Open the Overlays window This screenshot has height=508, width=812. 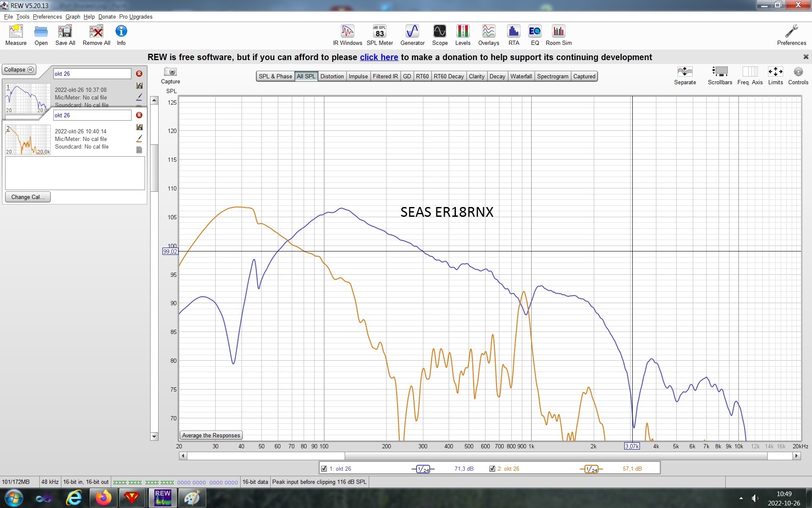coord(488,35)
